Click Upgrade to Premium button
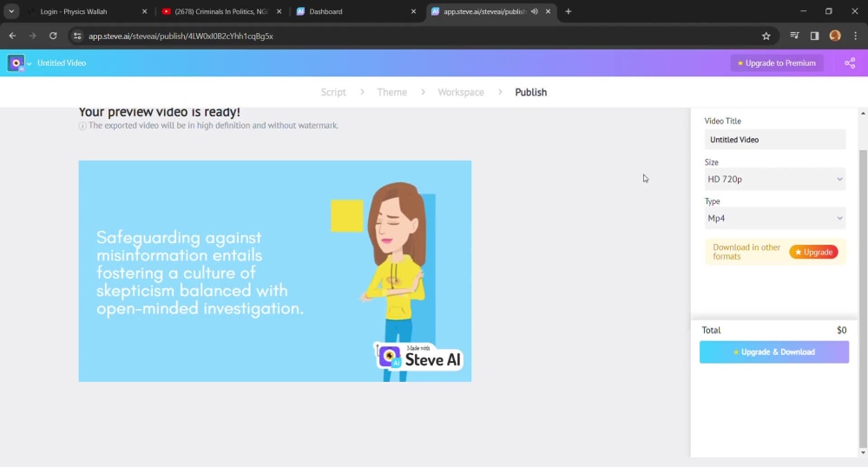 (777, 63)
